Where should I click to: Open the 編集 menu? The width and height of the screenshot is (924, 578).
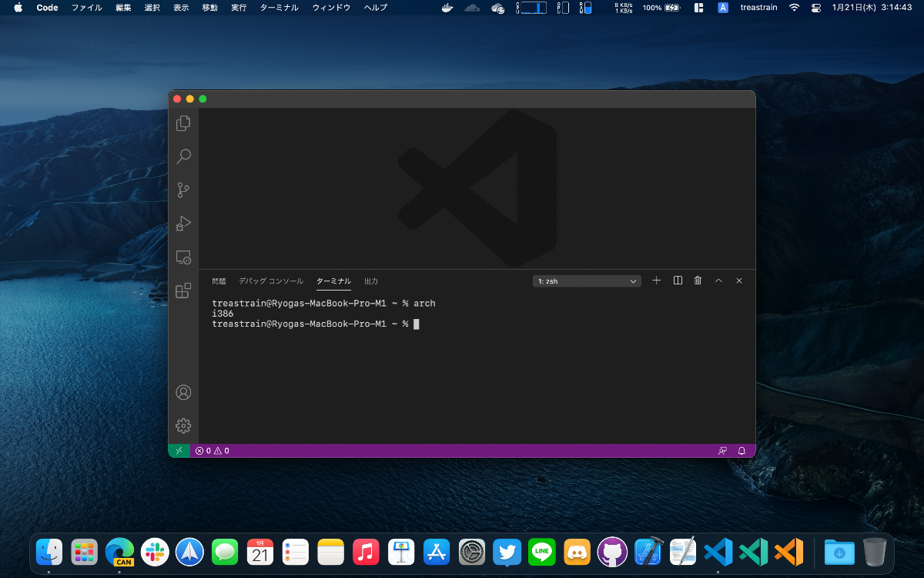[x=123, y=8]
